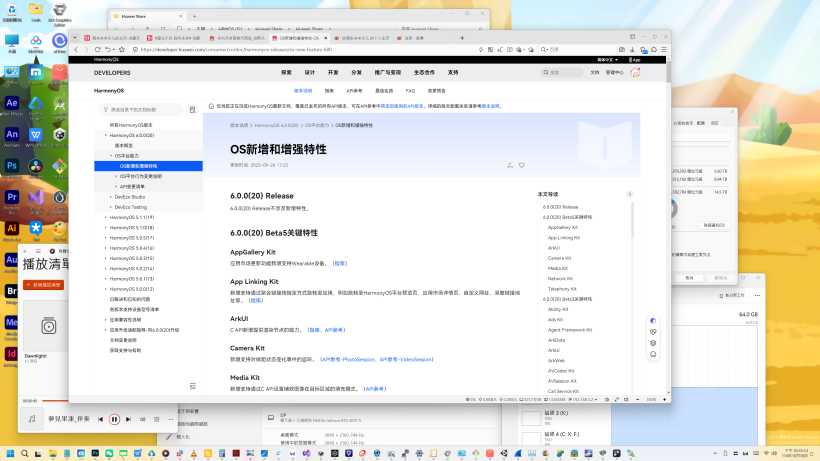Open taskbar Search magnifier icon
The width and height of the screenshot is (820, 461).
click(25, 454)
